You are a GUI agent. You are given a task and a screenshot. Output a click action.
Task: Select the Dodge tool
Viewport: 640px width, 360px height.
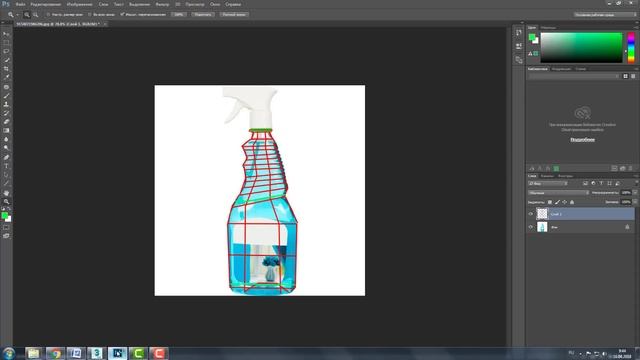point(6,148)
